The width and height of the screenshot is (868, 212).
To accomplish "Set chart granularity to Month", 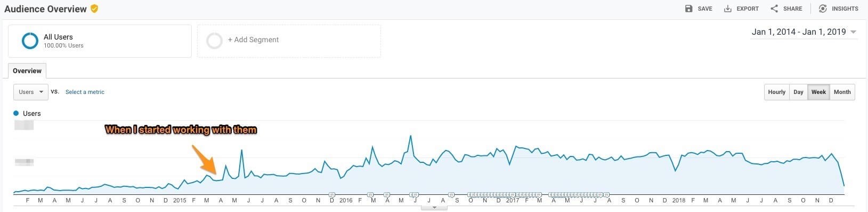I will coord(842,92).
